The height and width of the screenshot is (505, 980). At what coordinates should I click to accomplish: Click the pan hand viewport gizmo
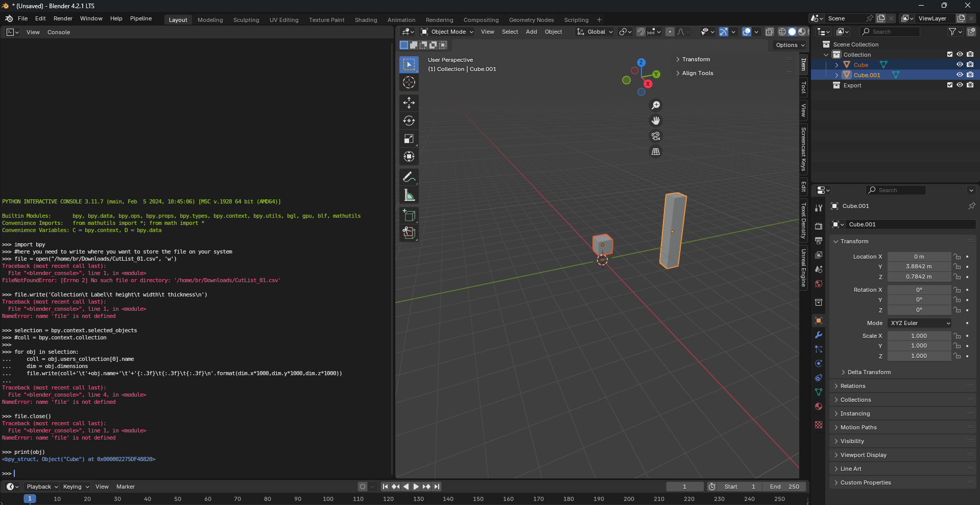[656, 121]
